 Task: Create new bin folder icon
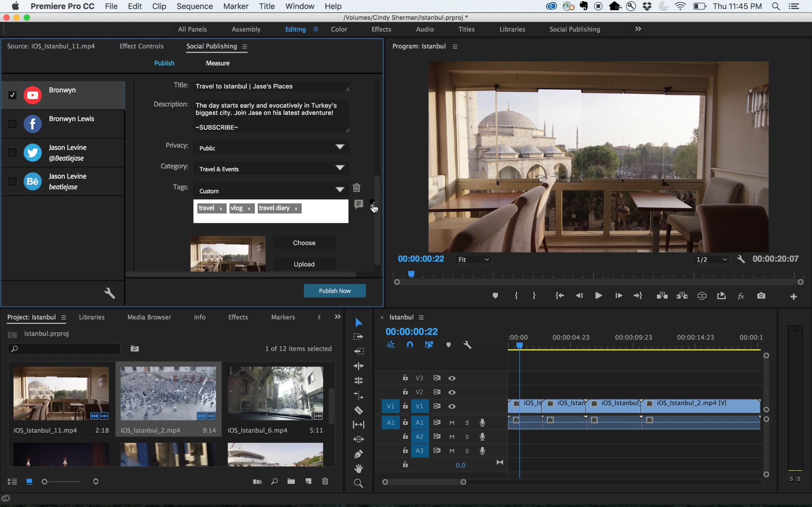tap(291, 481)
